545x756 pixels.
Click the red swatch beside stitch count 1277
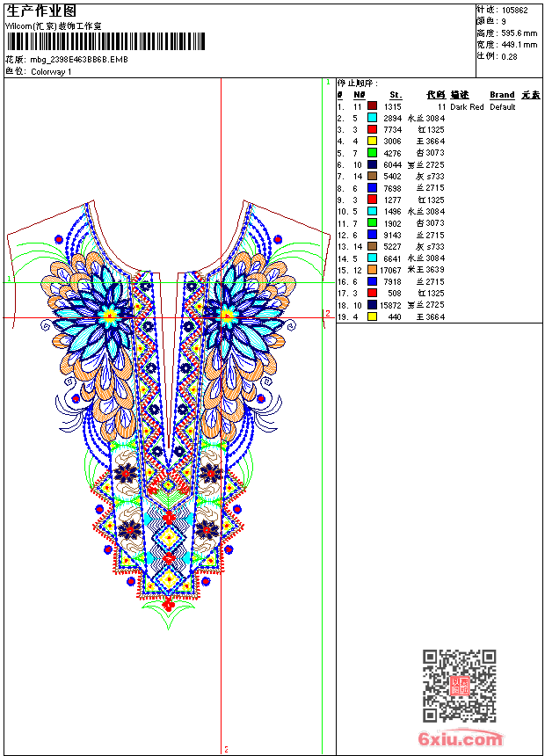click(373, 200)
